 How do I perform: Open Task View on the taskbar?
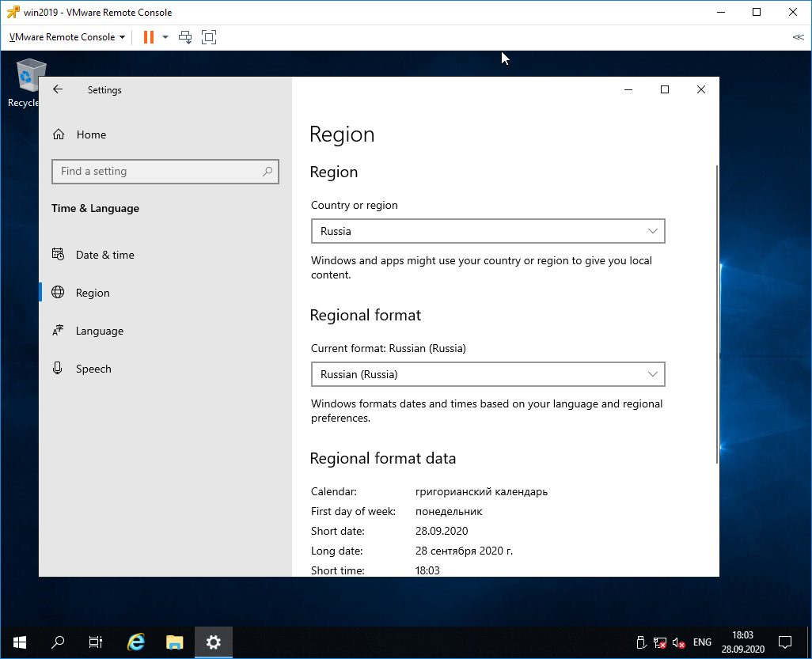96,642
